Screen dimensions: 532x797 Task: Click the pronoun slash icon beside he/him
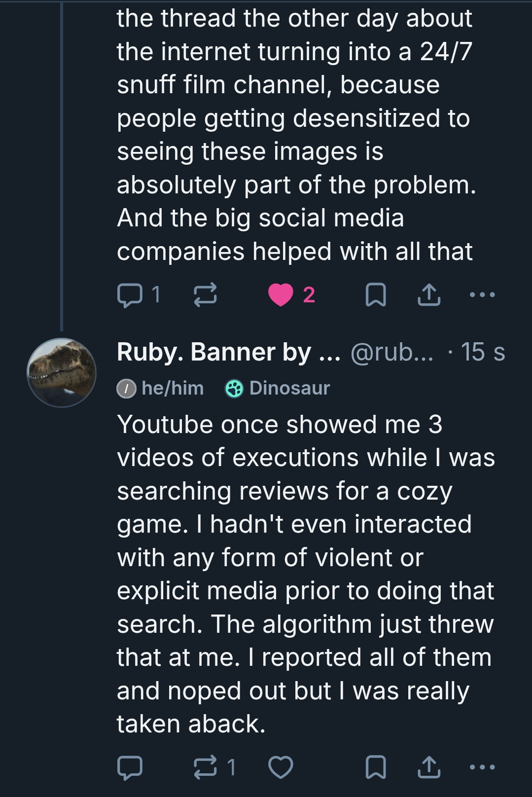point(126,389)
